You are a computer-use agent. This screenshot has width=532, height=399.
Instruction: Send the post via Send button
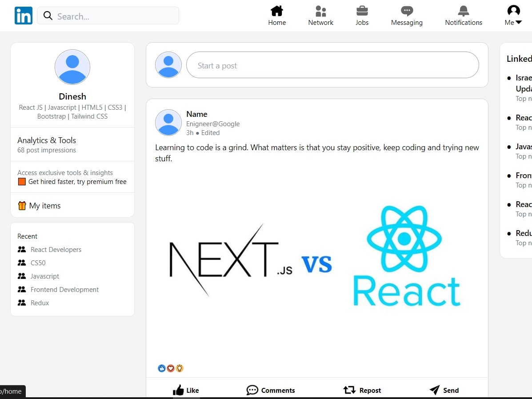[444, 390]
